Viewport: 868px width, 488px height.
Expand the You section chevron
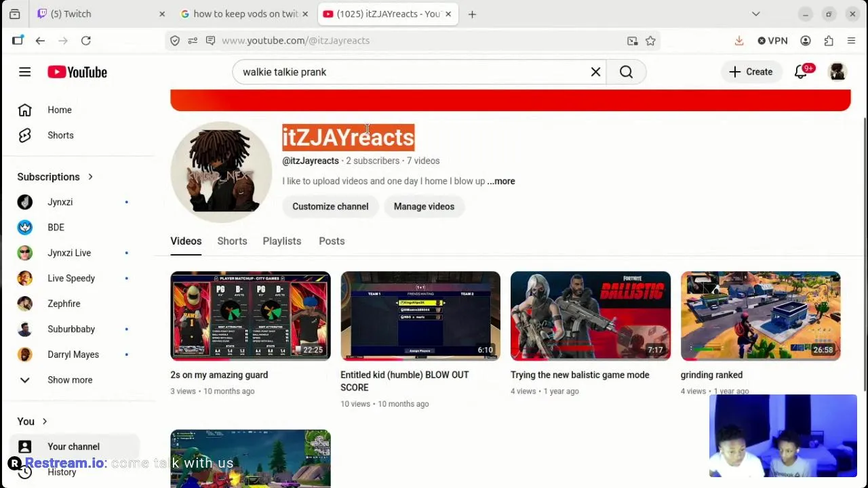click(45, 422)
